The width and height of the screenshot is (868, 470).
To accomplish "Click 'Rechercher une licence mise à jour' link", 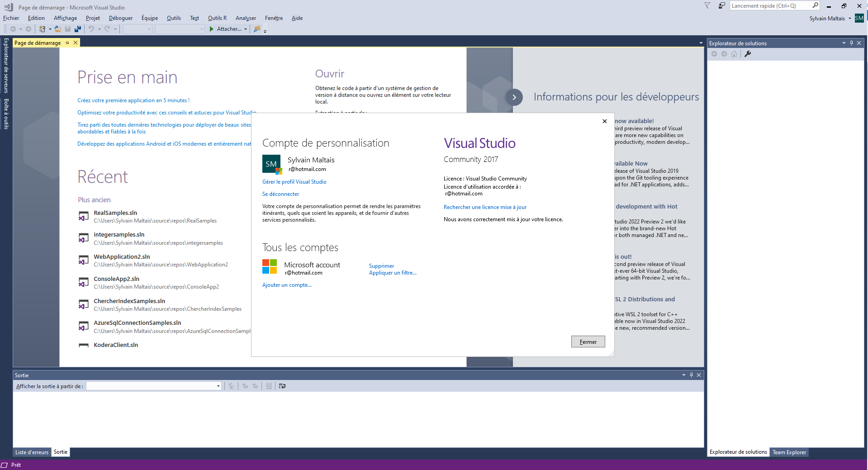I will click(x=485, y=207).
